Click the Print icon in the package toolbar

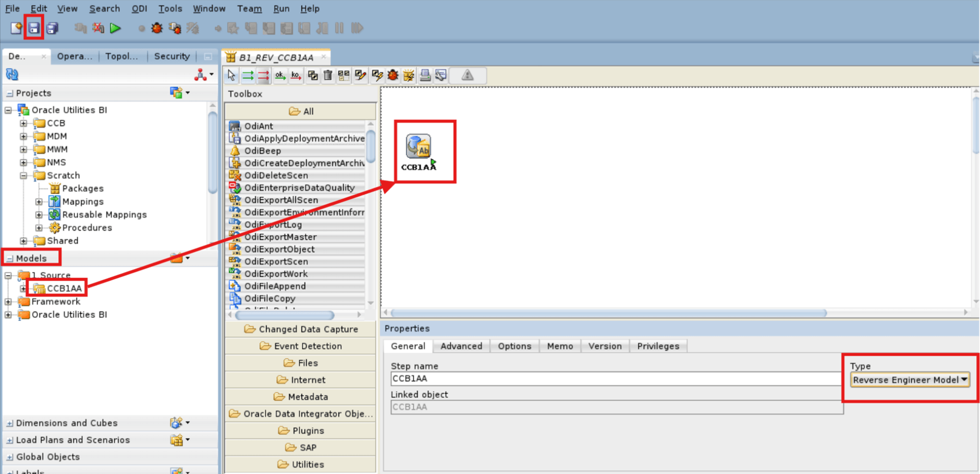tap(425, 76)
